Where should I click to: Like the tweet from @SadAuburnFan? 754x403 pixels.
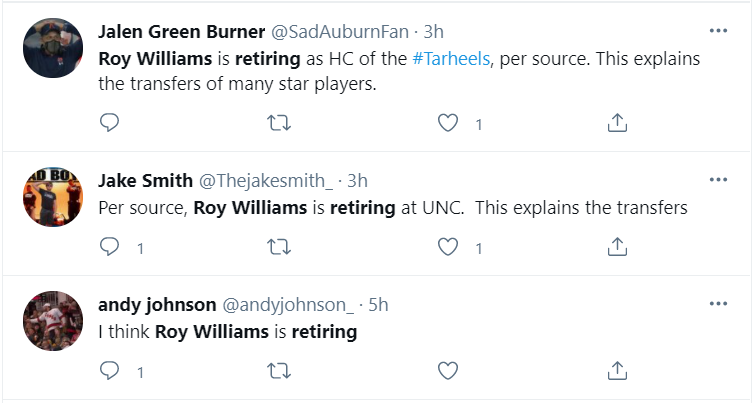[448, 123]
